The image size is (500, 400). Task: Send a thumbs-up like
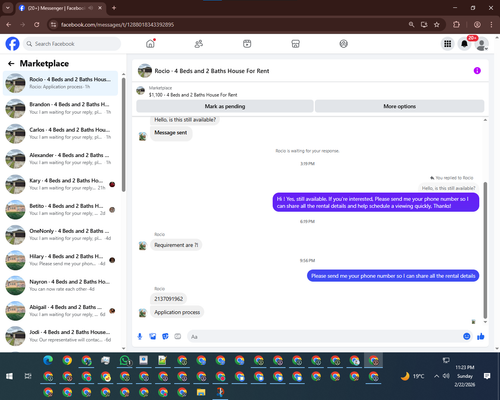[481, 336]
